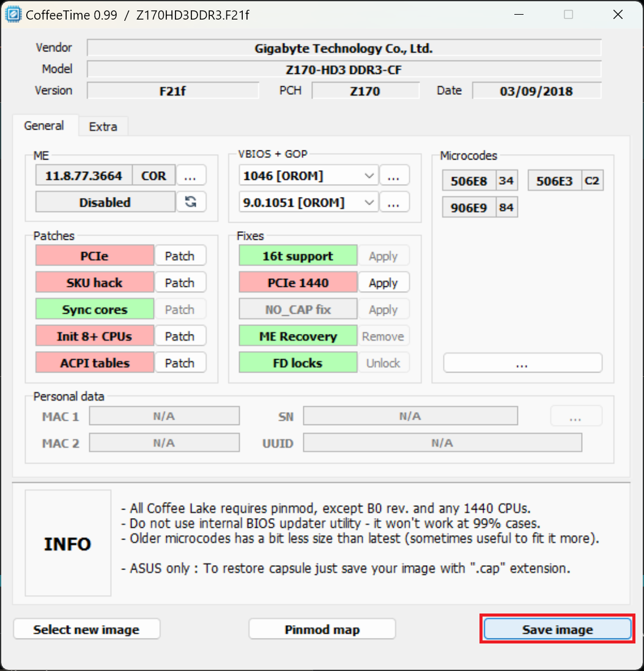Image resolution: width=644 pixels, height=671 pixels.
Task: Click the ME refresh arrows icon
Action: click(191, 202)
